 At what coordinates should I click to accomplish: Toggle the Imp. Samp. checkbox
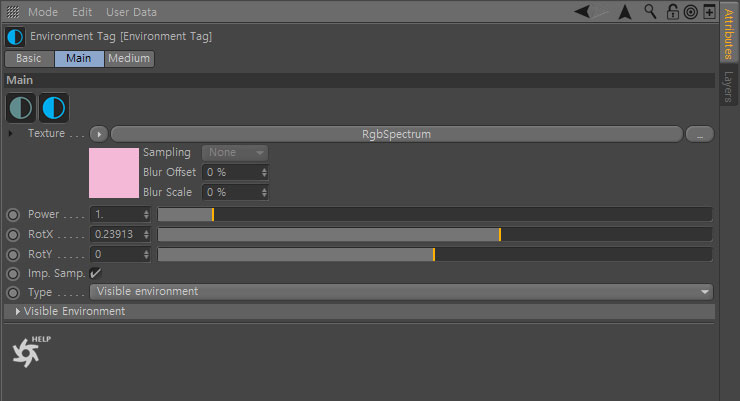point(95,273)
